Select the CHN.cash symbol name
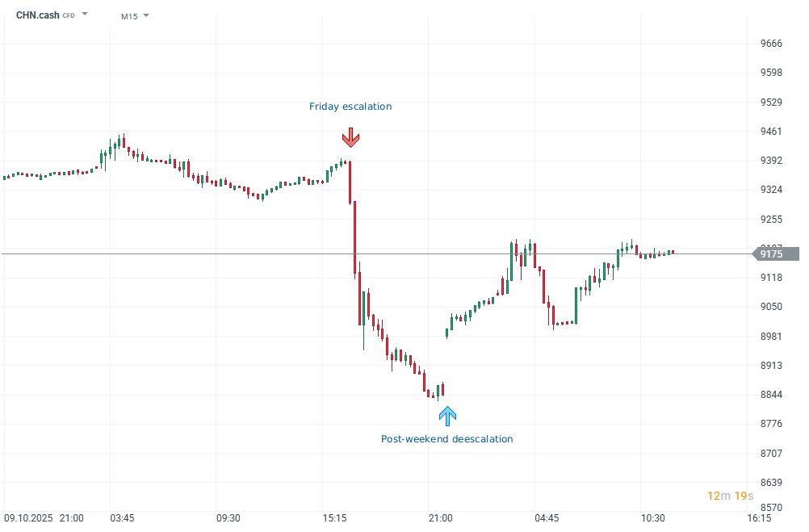The height and width of the screenshot is (532, 809). [x=37, y=15]
